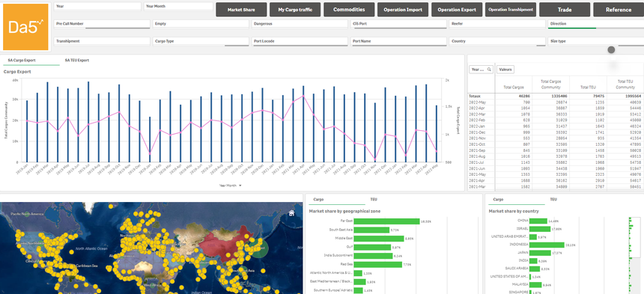Select the South East Asia bar
Image resolution: width=644 pixels, height=294 pixels.
point(371,230)
